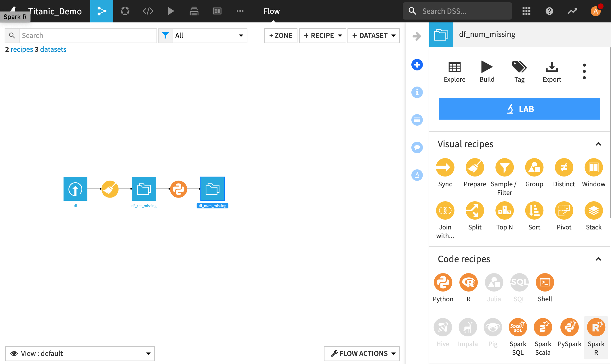The height and width of the screenshot is (364, 611).
Task: Click the Stack recipe icon
Action: tap(593, 211)
